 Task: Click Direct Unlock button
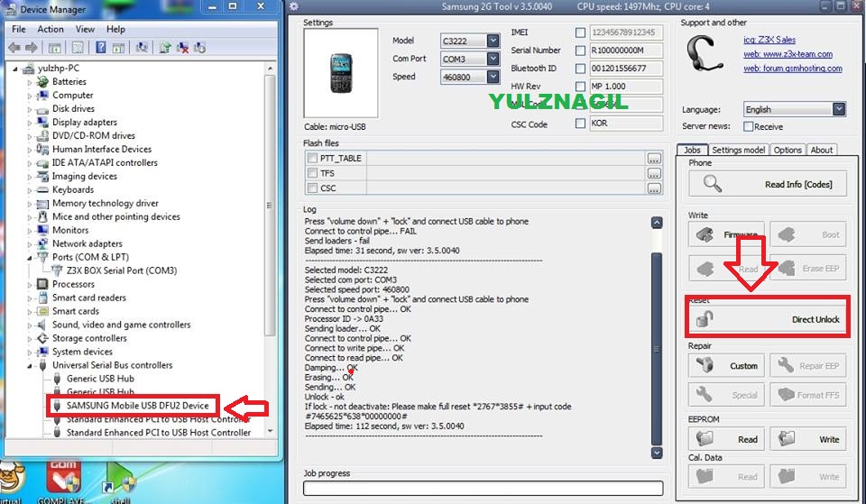tap(767, 319)
